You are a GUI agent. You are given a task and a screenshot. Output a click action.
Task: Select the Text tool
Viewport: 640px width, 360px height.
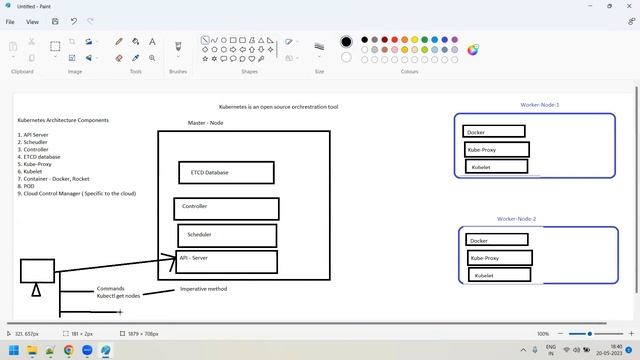[x=152, y=42]
